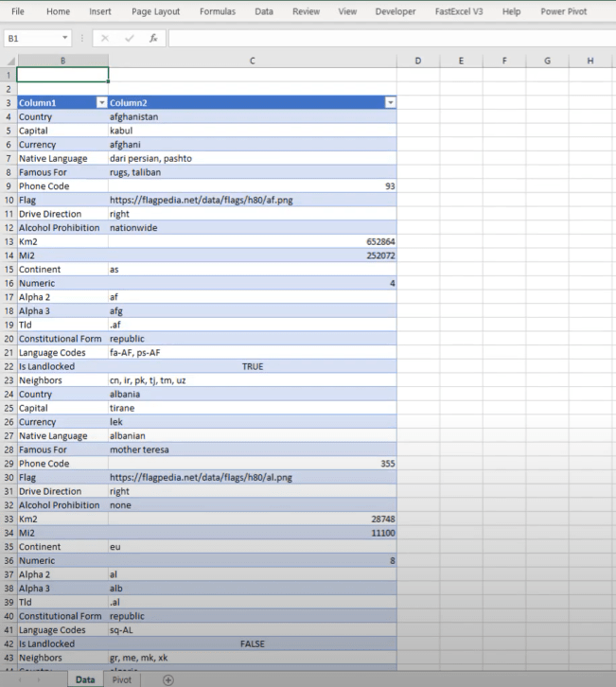This screenshot has width=616, height=687.
Task: Select cell containing nationwide
Action: [x=253, y=227]
